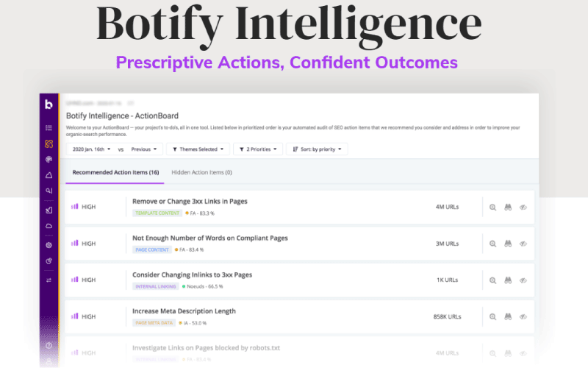Viewport: 588px width, 390px height.
Task: Click the binoculars icon on the Meta Description row
Action: coord(508,316)
